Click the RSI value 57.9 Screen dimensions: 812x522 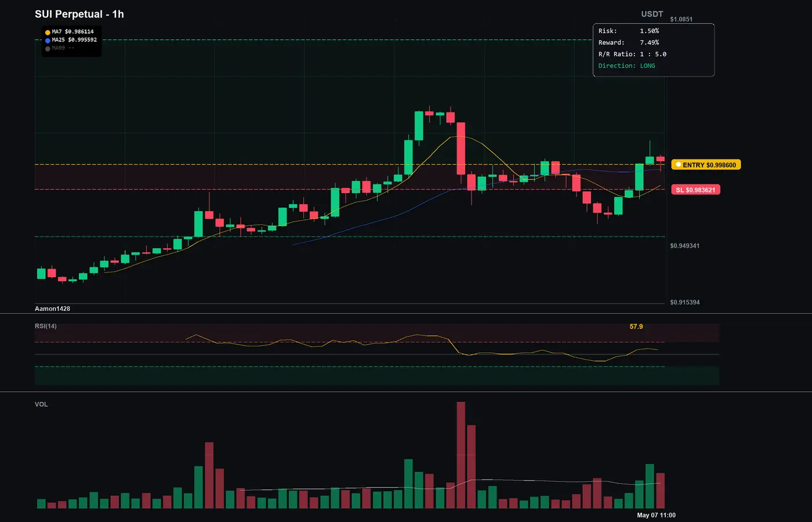pyautogui.click(x=636, y=327)
